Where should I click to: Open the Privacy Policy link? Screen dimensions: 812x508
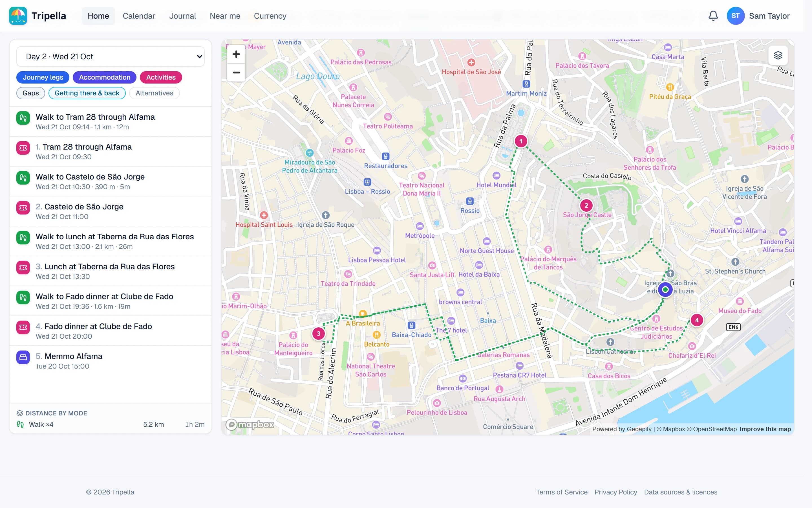616,492
